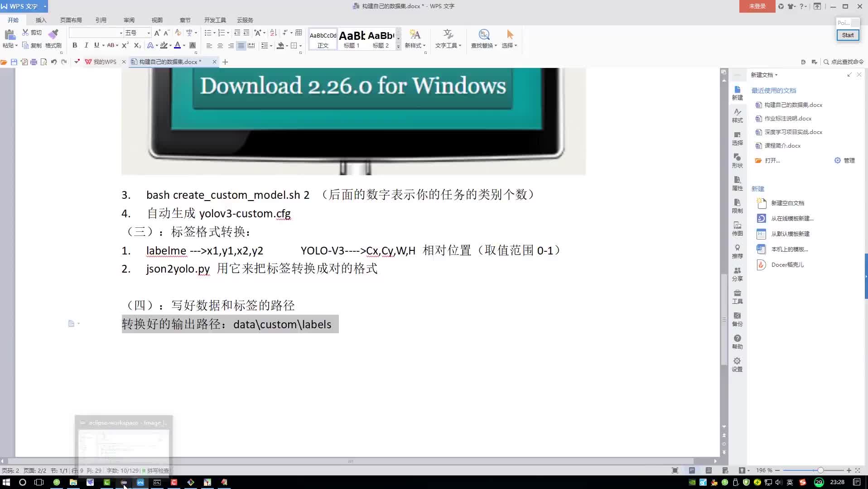Toggle spell check (拼写检查) in status bar
This screenshot has height=489, width=868.
(x=155, y=471)
